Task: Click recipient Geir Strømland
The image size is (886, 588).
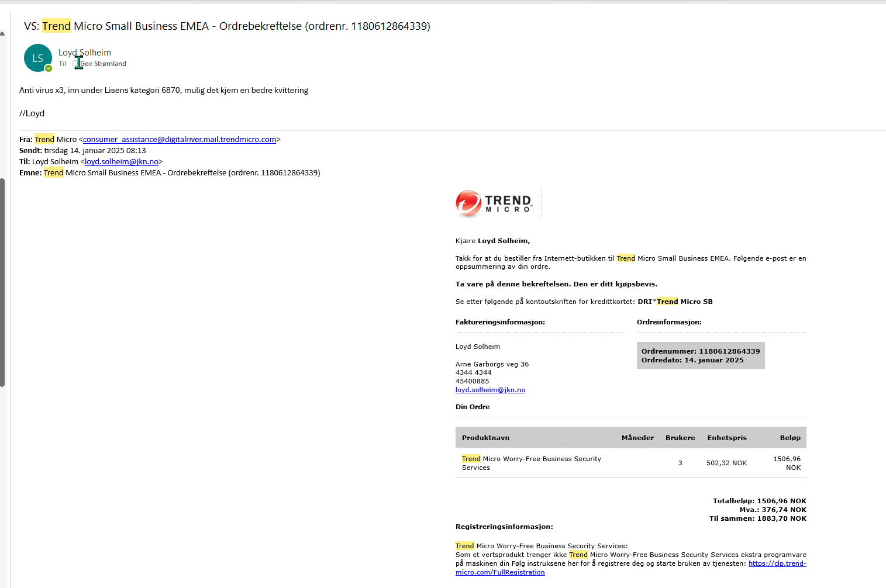Action: [104, 64]
